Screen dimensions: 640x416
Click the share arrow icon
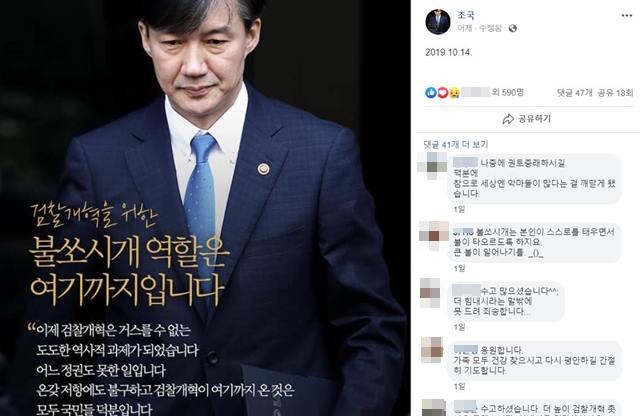pyautogui.click(x=508, y=119)
